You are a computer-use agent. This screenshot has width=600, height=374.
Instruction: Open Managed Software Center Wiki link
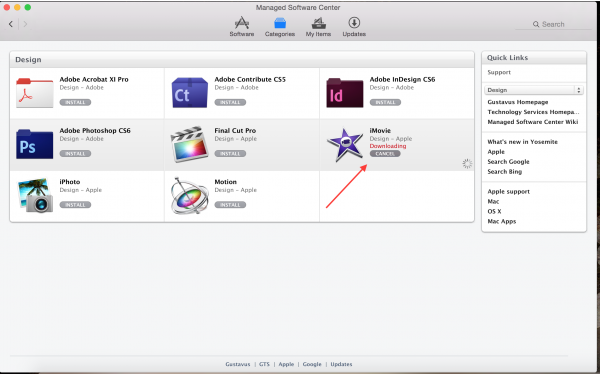pos(533,122)
